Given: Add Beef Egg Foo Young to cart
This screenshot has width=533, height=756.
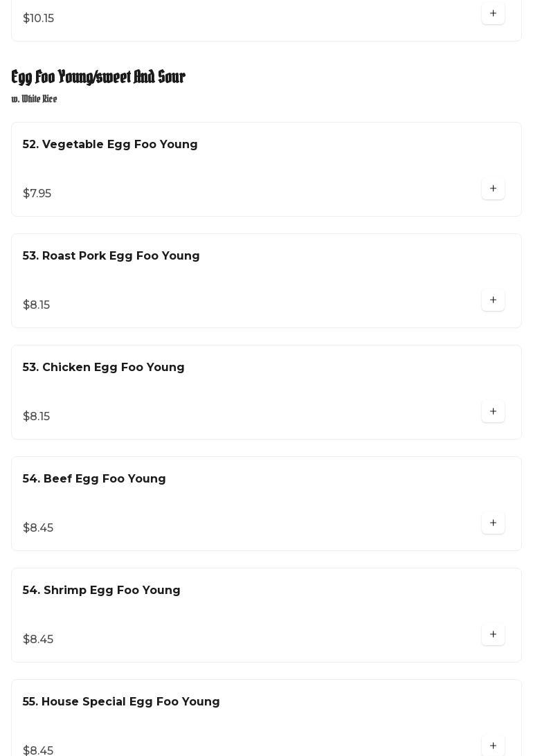Looking at the screenshot, I should pyautogui.click(x=493, y=523).
